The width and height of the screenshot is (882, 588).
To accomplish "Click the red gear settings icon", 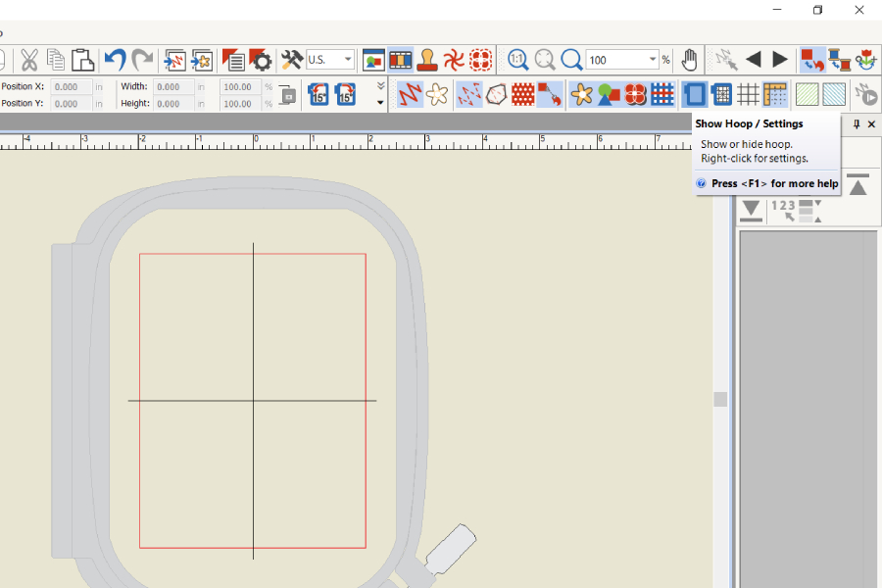I will 261,60.
